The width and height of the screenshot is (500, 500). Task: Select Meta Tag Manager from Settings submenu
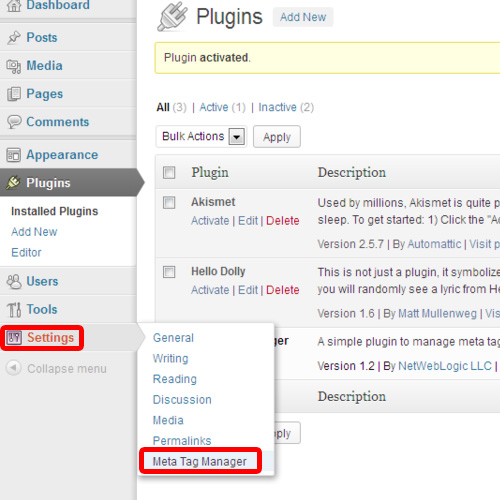tap(200, 461)
